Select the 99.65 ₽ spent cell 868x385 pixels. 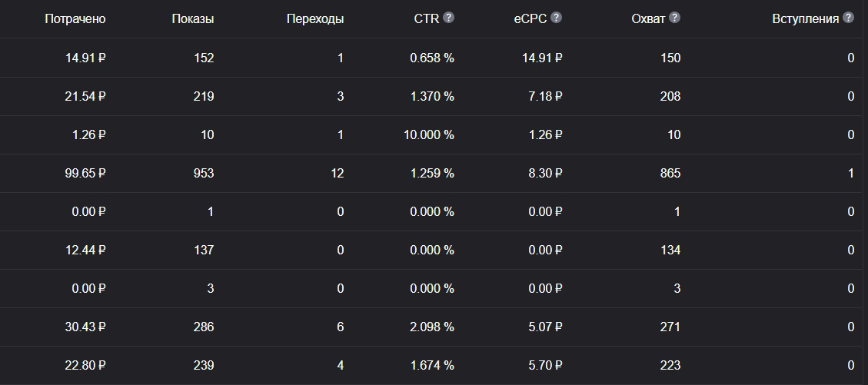click(85, 173)
